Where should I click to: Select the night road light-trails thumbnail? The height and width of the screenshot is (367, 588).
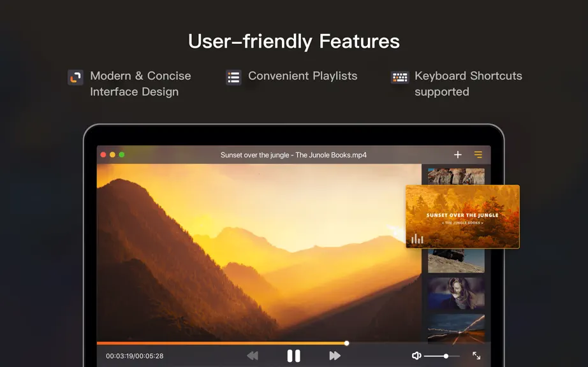(456, 329)
